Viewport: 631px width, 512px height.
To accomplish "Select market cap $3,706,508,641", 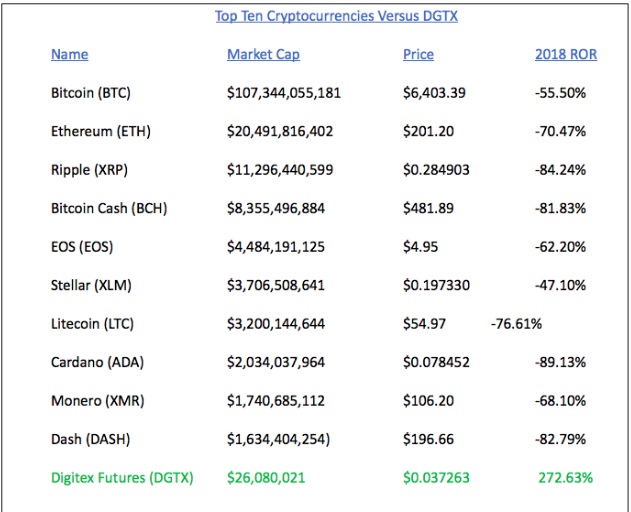I will pyautogui.click(x=276, y=286).
